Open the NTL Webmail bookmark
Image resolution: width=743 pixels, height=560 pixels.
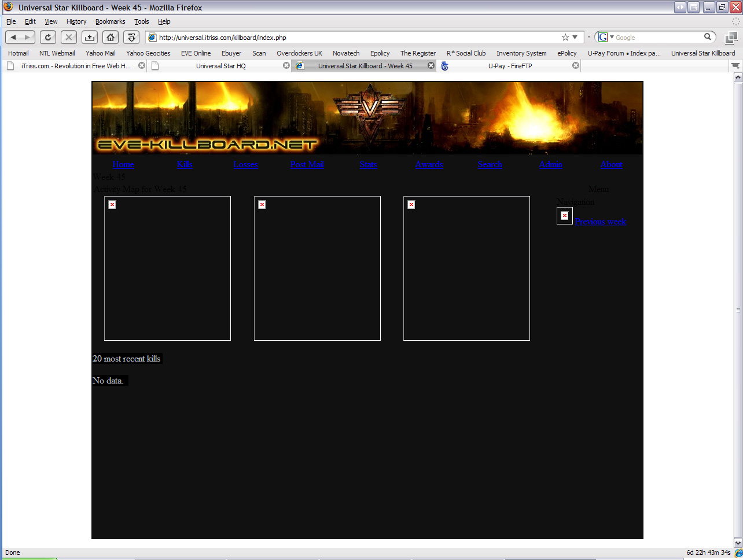pos(57,53)
